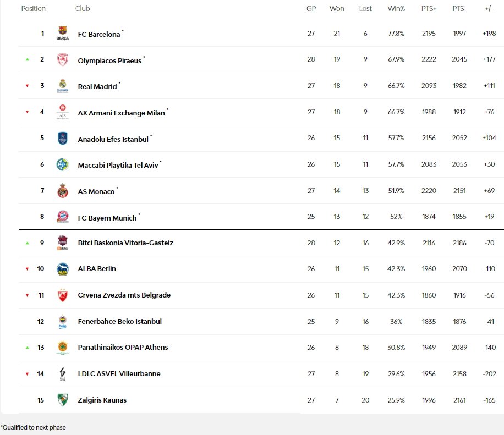504x435 pixels.
Task: Click the Olympiacos Piraeus club crest
Action: 63,60
